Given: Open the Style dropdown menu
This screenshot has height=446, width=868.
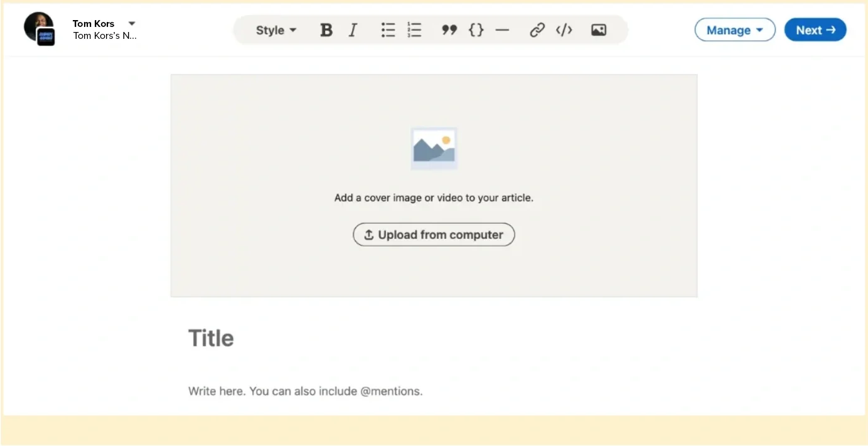Looking at the screenshot, I should point(276,29).
